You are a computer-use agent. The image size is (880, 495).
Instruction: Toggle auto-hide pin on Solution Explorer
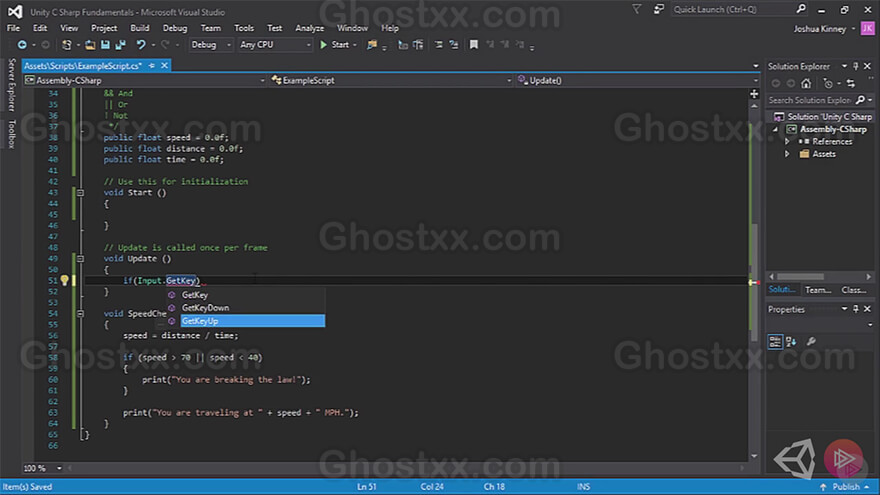click(856, 66)
